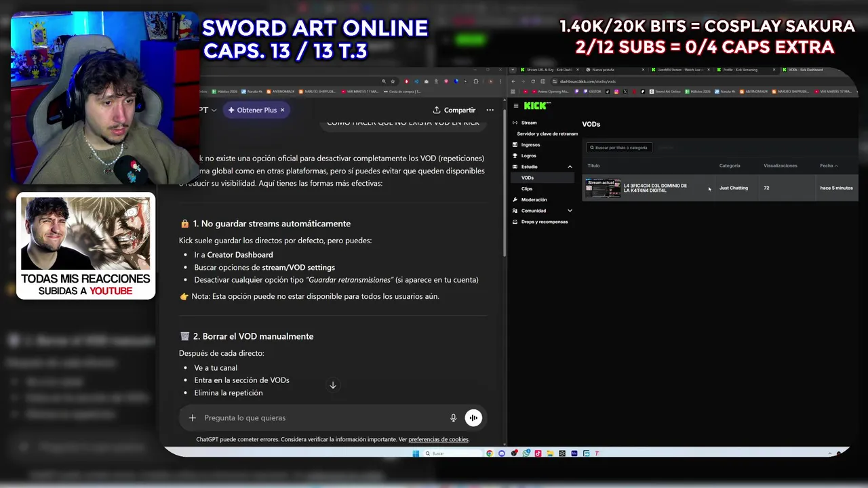Image resolution: width=868 pixels, height=488 pixels.
Task: Open ChatGPT three-dots options menu
Action: [x=490, y=110]
